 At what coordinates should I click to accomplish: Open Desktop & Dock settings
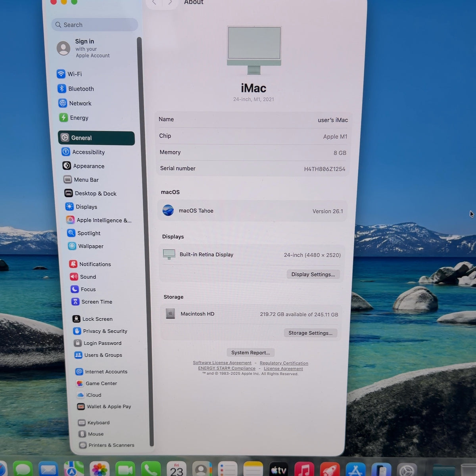click(x=90, y=194)
